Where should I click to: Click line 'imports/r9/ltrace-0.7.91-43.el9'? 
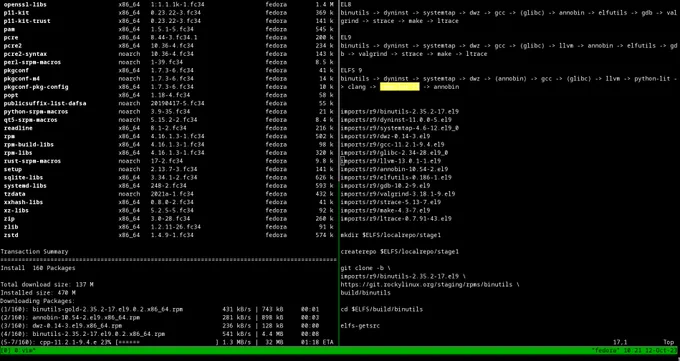[396, 219]
